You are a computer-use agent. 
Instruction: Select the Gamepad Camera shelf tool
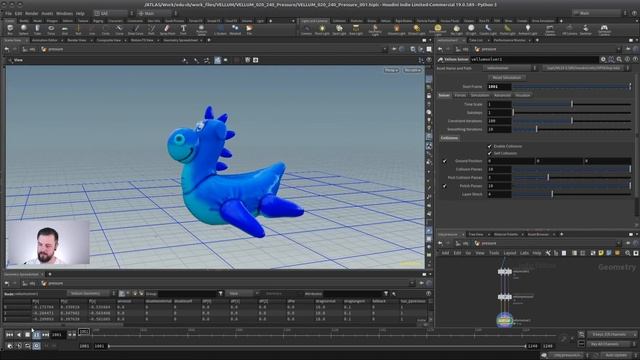(604, 29)
